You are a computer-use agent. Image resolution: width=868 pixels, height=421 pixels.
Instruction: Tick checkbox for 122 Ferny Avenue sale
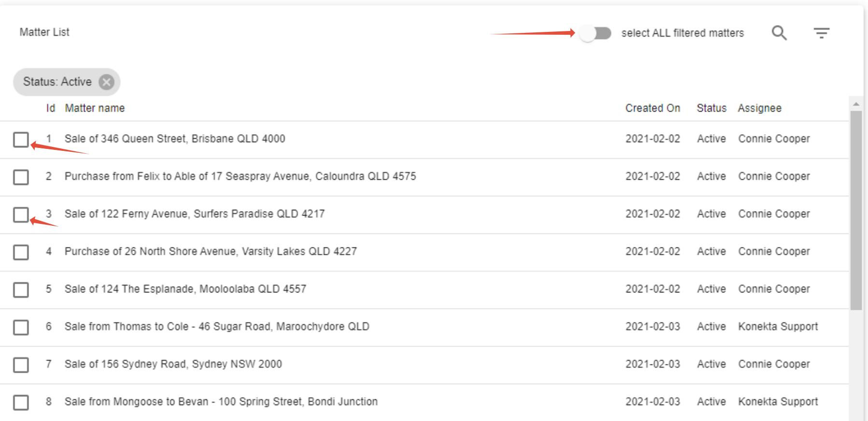point(21,215)
